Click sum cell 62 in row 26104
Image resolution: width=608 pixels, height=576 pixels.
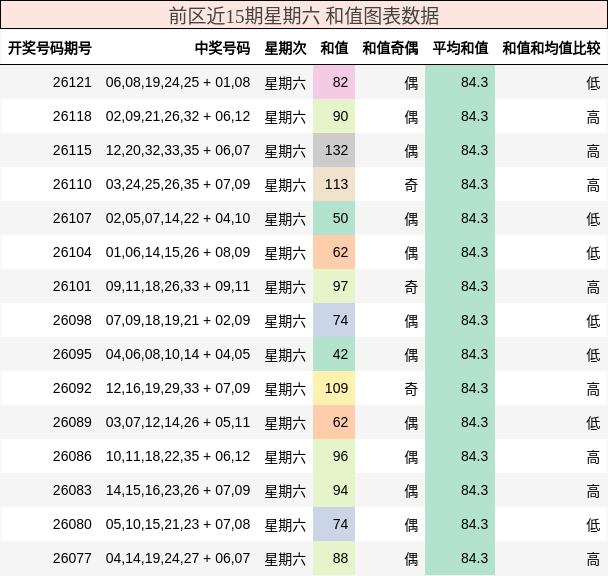334,253
